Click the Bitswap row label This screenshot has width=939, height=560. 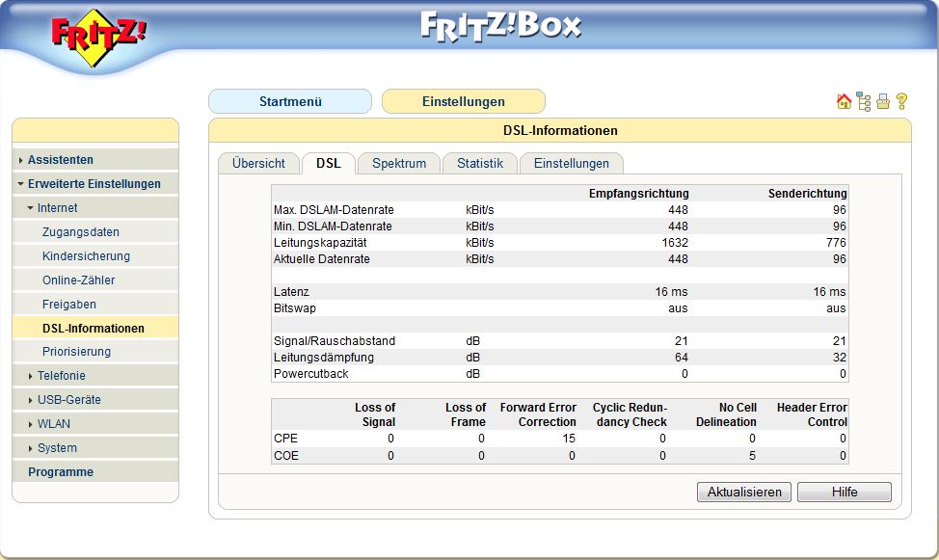[x=295, y=308]
